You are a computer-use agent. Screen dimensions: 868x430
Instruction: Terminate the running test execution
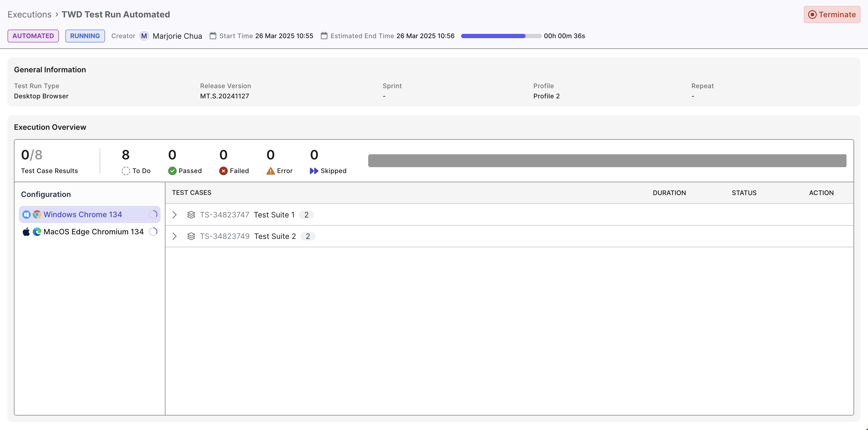point(832,14)
